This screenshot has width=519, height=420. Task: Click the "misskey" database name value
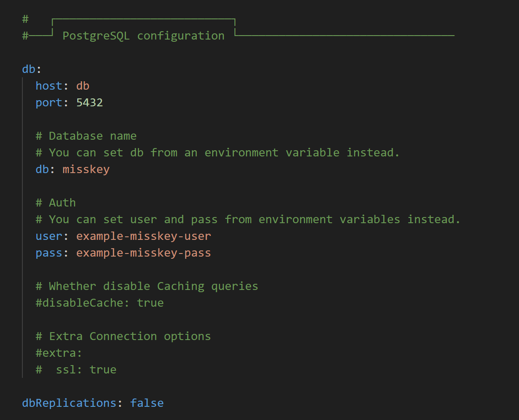(x=86, y=169)
